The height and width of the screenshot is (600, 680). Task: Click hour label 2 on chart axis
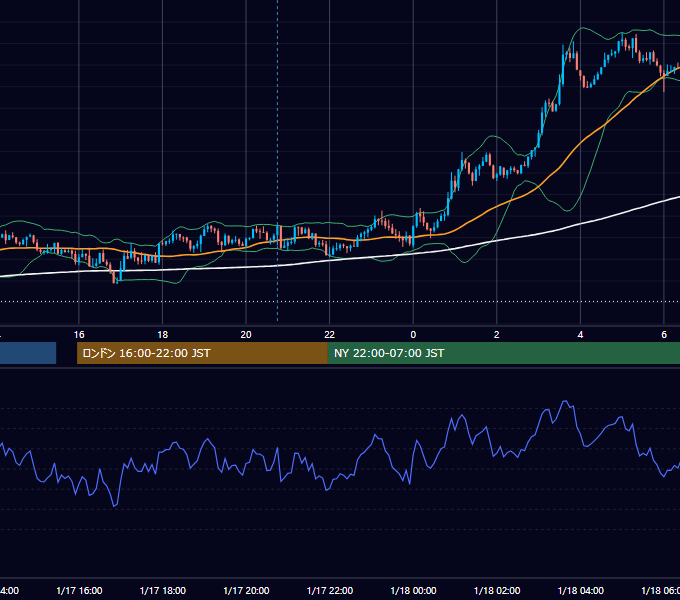[497, 334]
